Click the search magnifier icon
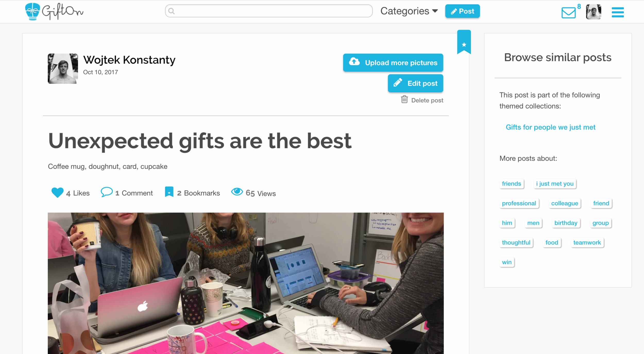The width and height of the screenshot is (644, 354). 172,11
